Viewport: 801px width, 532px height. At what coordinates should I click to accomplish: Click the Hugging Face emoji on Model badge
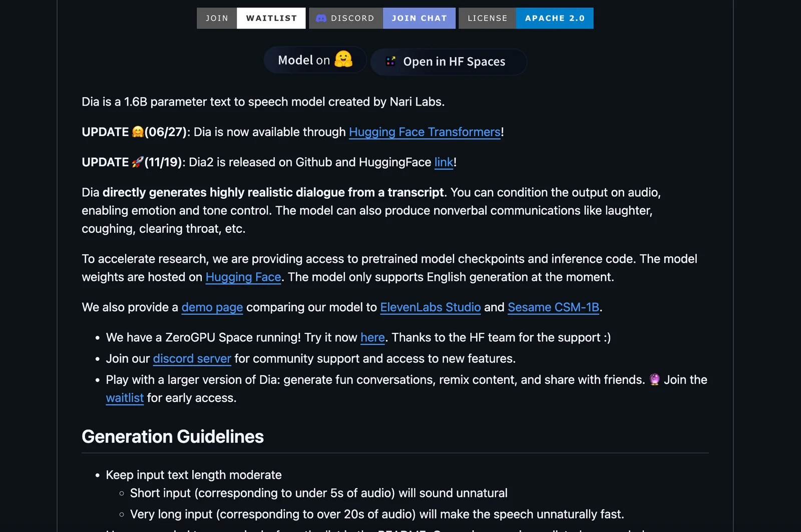(343, 60)
